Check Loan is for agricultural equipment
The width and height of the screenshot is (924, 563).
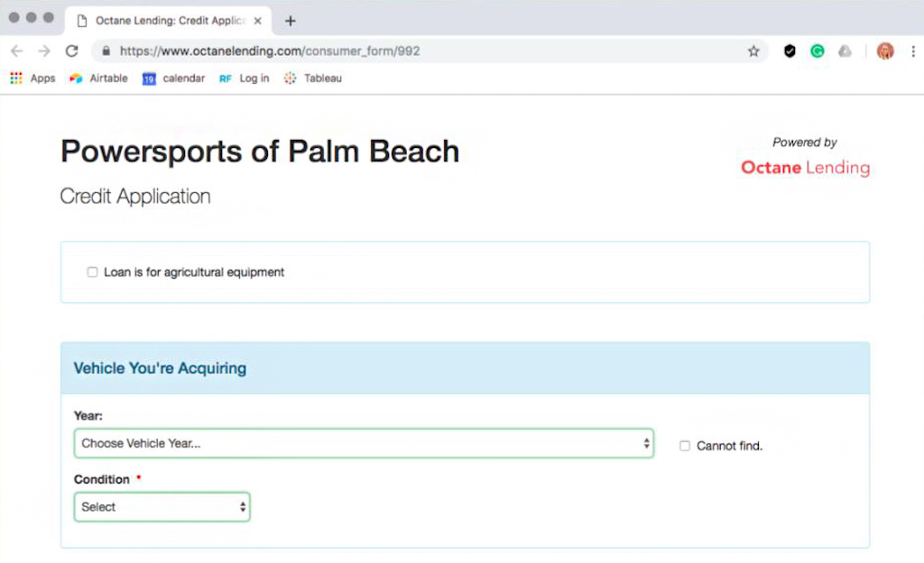click(x=92, y=272)
